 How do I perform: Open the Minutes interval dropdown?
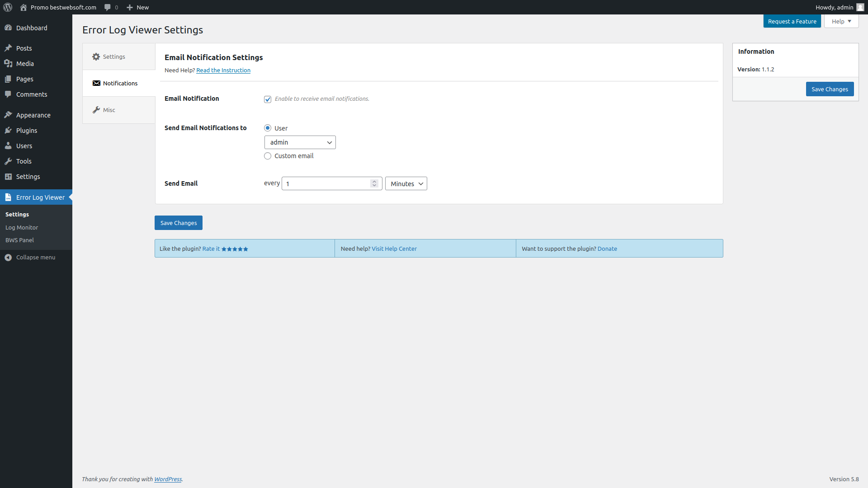pos(406,183)
